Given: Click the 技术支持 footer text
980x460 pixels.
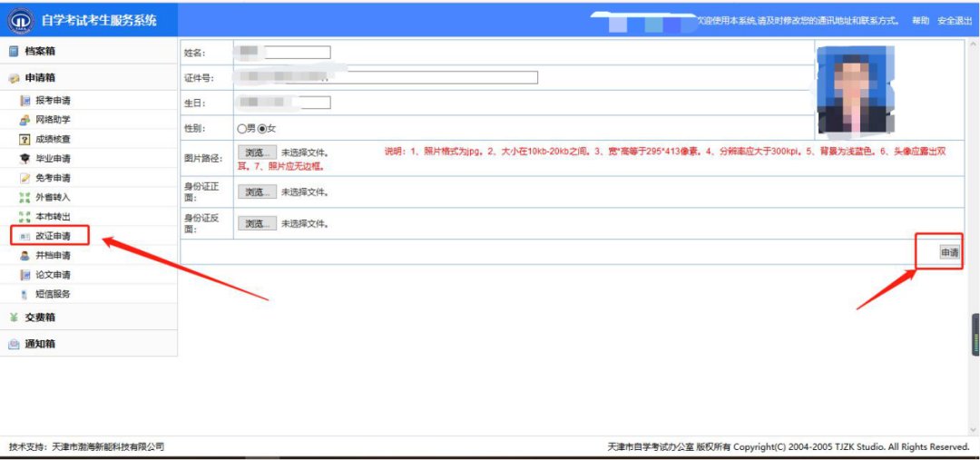Looking at the screenshot, I should point(87,447).
